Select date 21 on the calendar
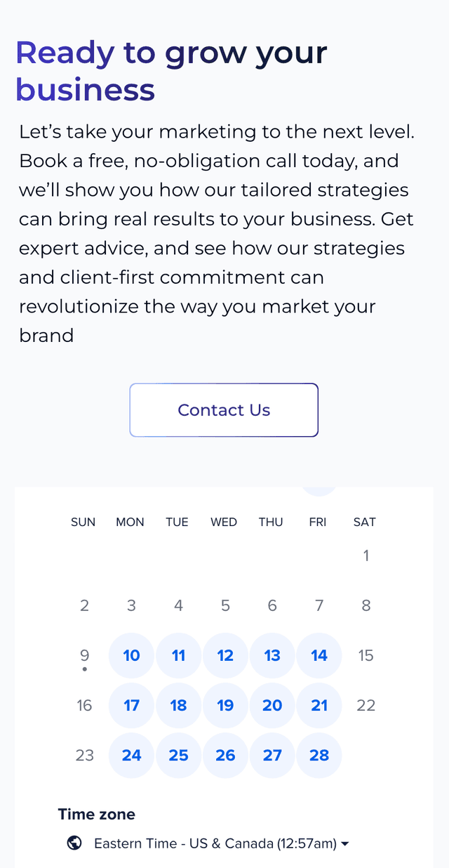 pos(319,705)
